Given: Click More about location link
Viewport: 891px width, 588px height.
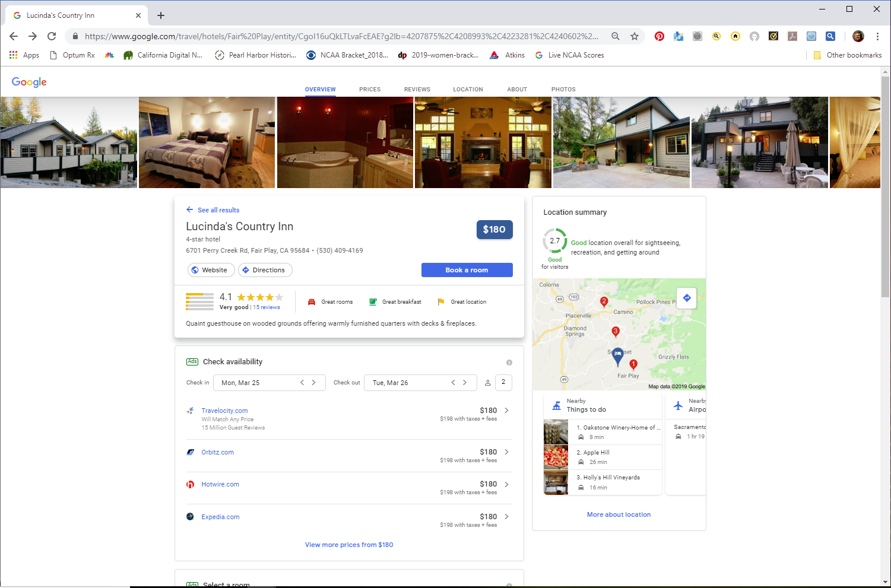Looking at the screenshot, I should tap(619, 514).
